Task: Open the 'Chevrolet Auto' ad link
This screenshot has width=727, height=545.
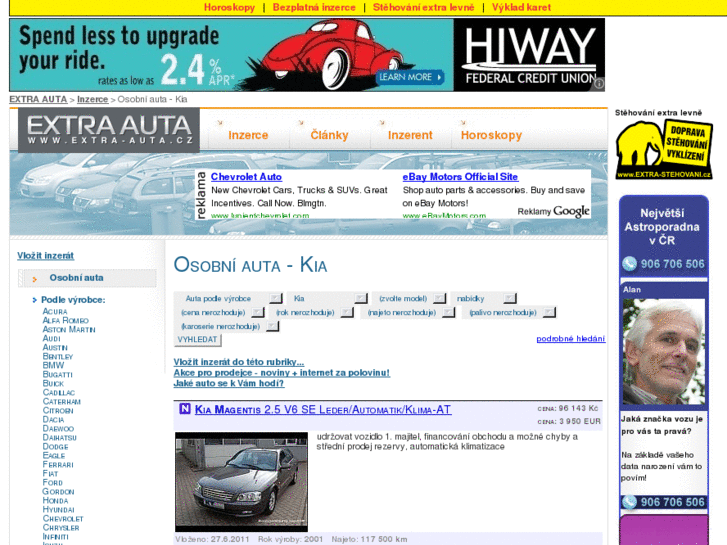Action: pos(246,177)
